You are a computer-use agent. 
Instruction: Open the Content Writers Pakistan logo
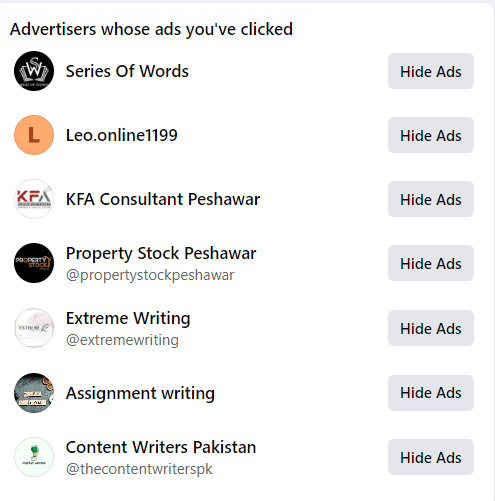pos(34,457)
